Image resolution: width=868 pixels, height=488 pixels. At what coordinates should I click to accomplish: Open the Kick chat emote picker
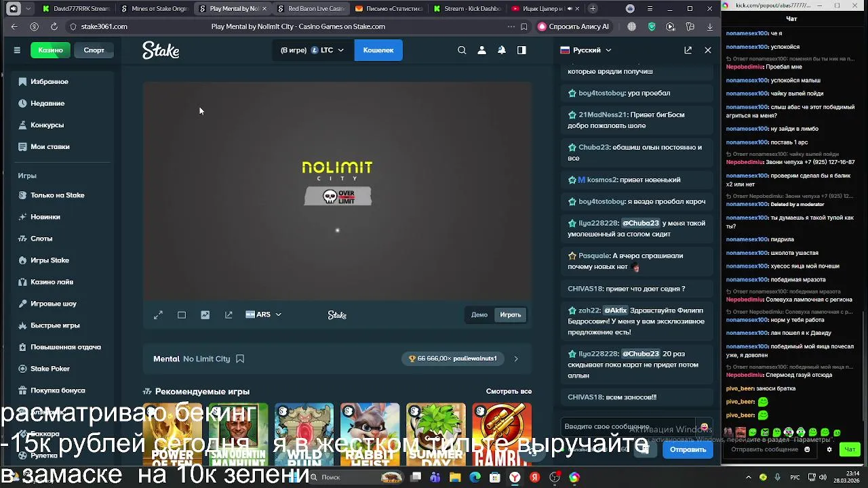(807, 449)
